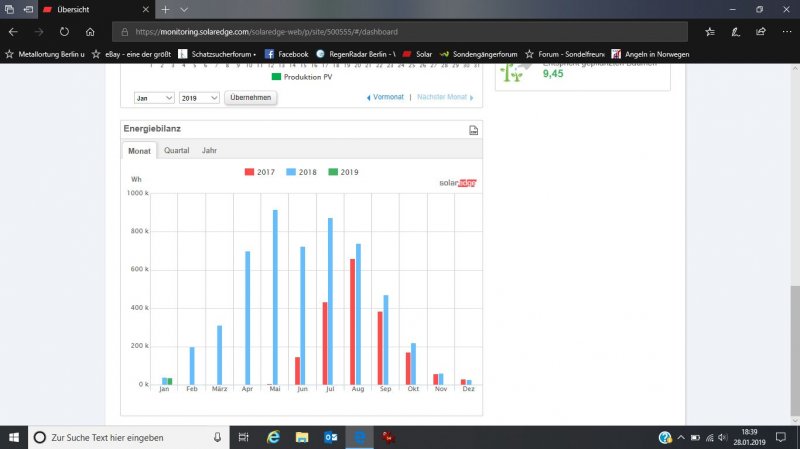
Task: Open the month dropdown showing Jan
Action: (154, 98)
